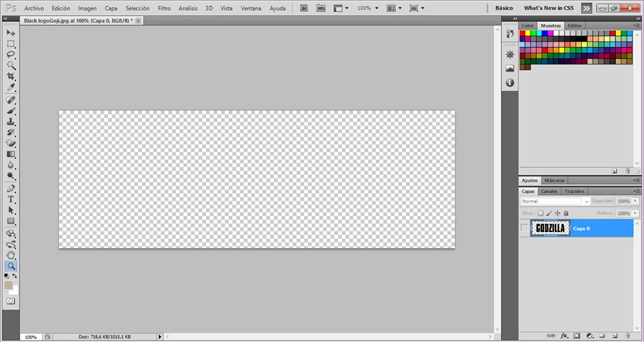Viewport: 644px width, 342px height.
Task: Select the Rectangular Marquee tool
Action: click(x=11, y=44)
